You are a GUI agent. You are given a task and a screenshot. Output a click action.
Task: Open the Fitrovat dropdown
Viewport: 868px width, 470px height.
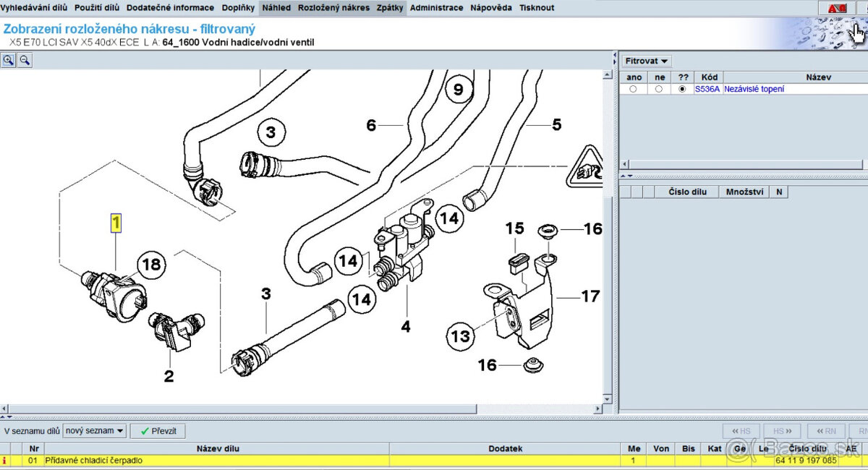(x=647, y=61)
